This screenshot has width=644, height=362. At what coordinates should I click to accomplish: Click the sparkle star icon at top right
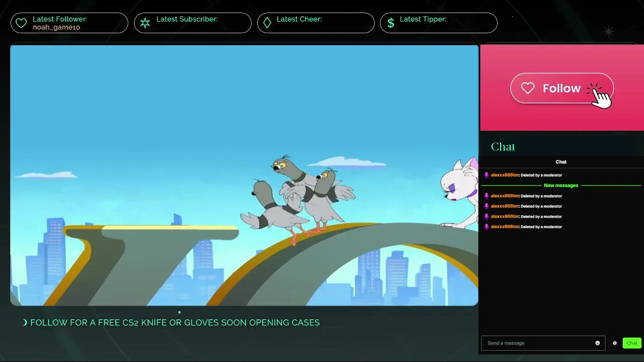coord(609,32)
